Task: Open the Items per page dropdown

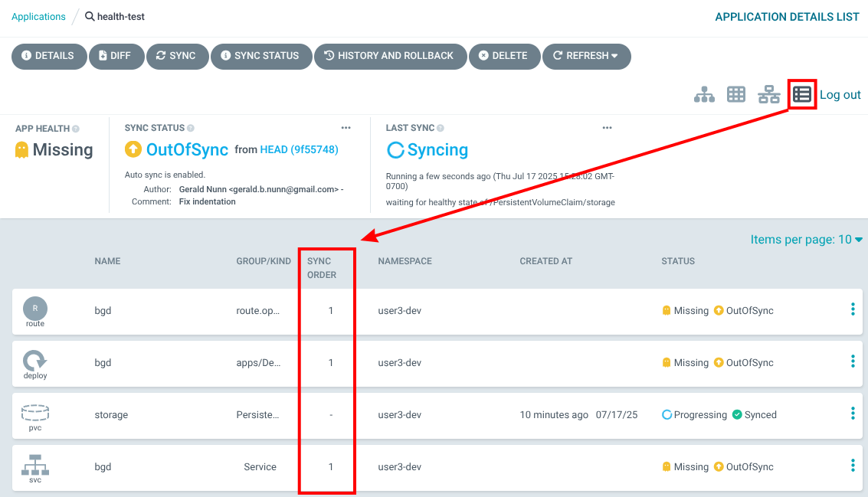Action: click(x=806, y=240)
